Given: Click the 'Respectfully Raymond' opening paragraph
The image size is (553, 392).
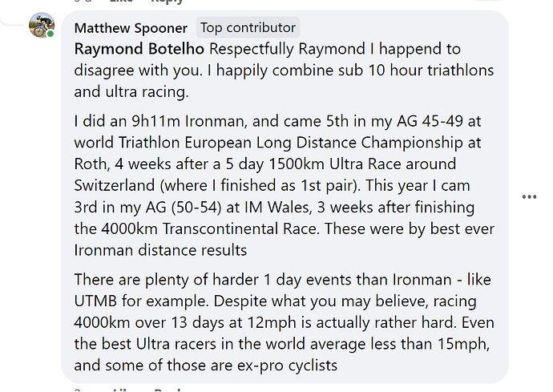Looking at the screenshot, I should pyautogui.click(x=284, y=71).
